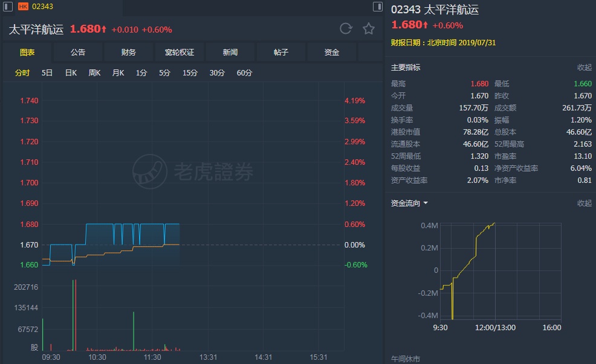Click the 最高 value 1.680
Screen dimensions: 596x364
[479, 83]
